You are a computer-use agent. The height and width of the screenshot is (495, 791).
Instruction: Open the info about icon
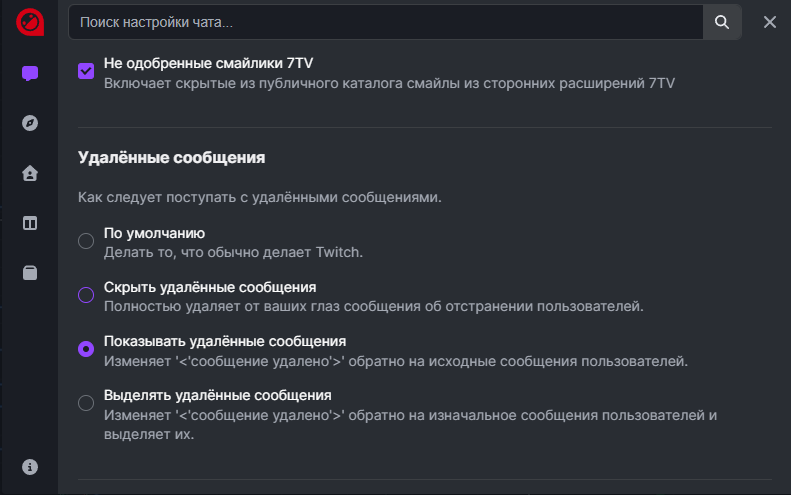point(30,467)
